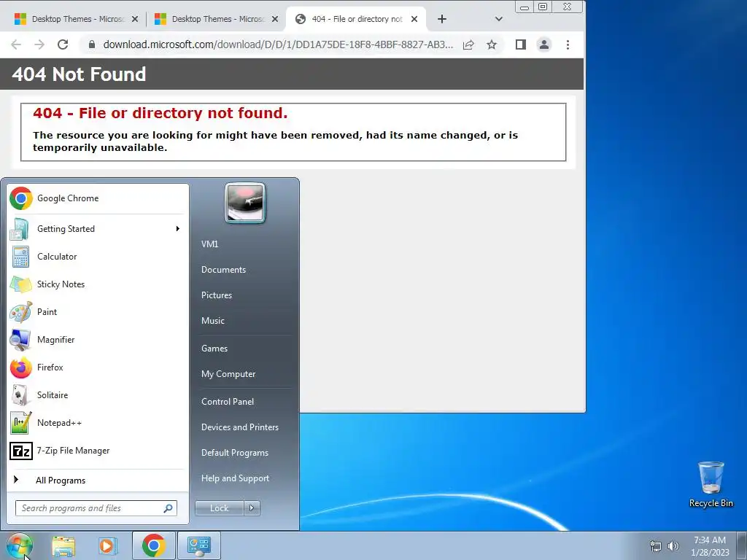Launch Paint from the Start menu
This screenshot has width=747, height=560.
98,311
